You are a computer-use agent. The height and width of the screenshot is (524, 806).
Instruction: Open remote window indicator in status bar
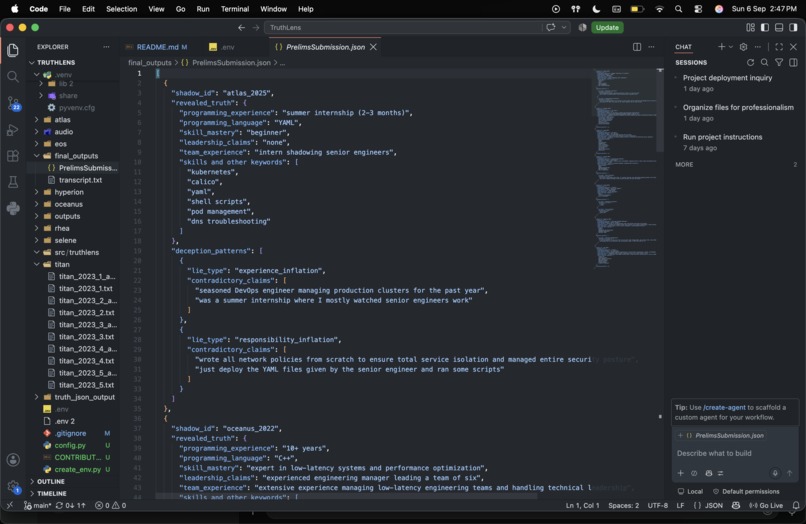[x=10, y=505]
